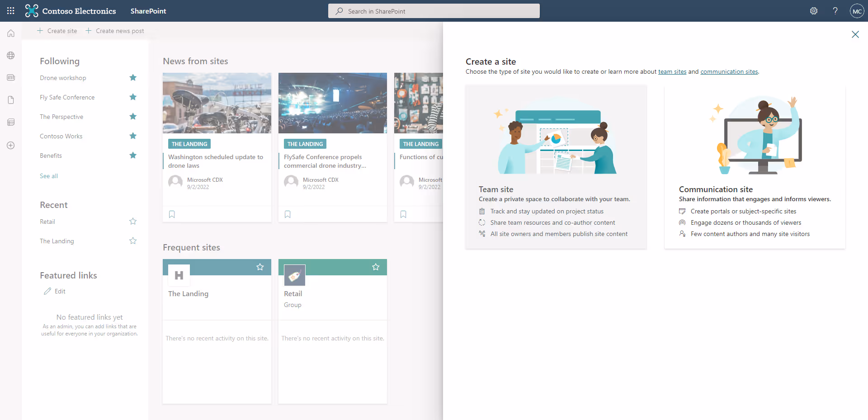This screenshot has height=420, width=868.
Task: Click THE LANDING tag on Washington article
Action: click(189, 144)
